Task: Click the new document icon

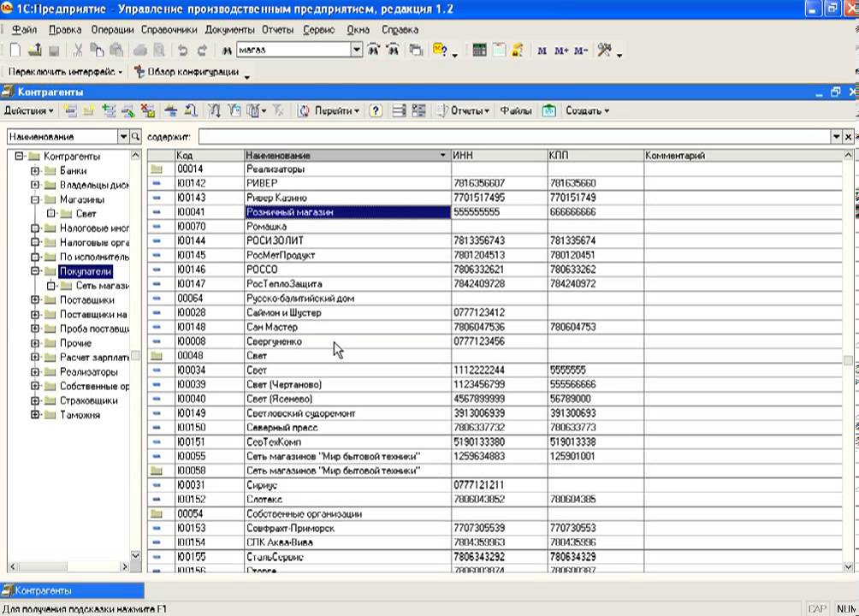Action: click(x=16, y=50)
